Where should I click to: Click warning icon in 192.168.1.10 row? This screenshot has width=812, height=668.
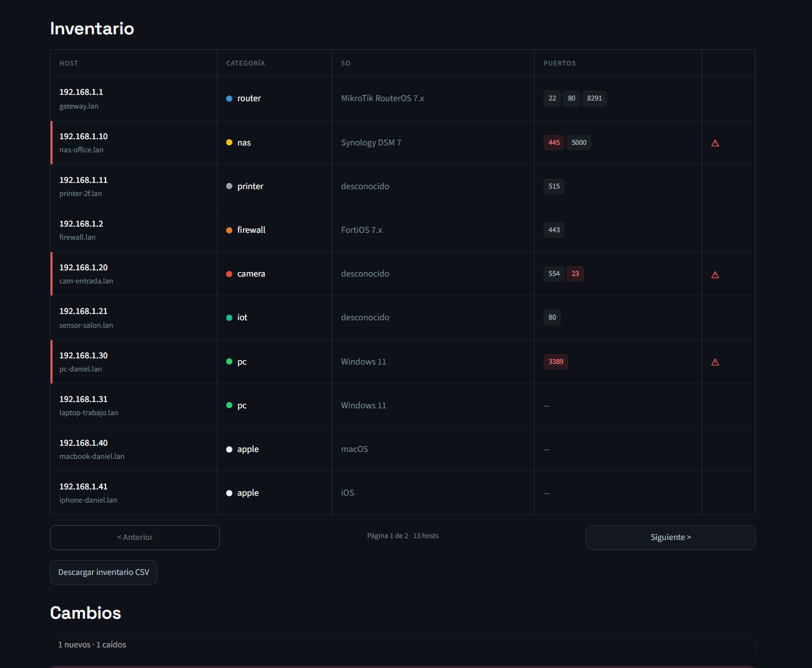[x=715, y=143]
